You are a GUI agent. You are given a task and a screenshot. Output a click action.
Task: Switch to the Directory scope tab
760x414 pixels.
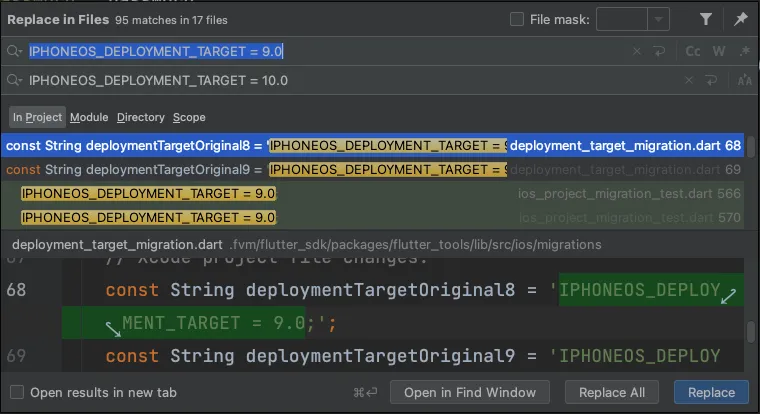141,117
